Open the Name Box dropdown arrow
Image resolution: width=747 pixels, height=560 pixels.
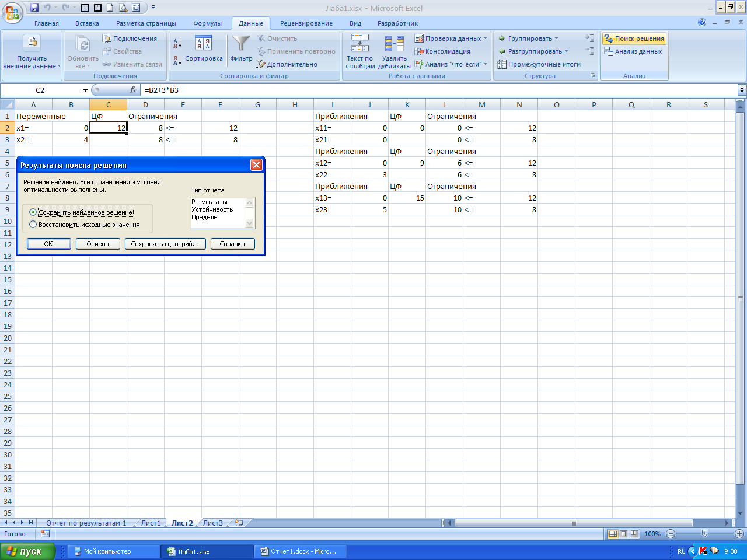coord(85,90)
